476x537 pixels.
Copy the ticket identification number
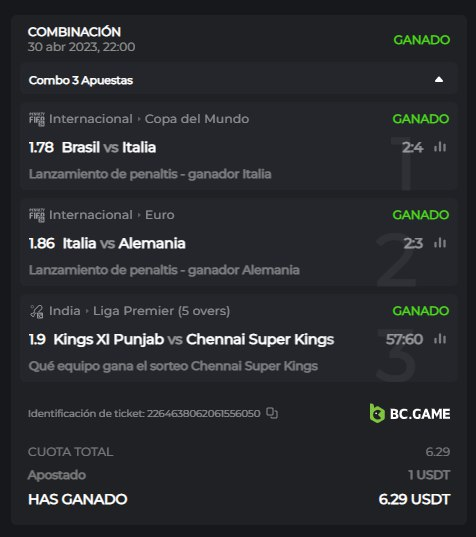(272, 413)
